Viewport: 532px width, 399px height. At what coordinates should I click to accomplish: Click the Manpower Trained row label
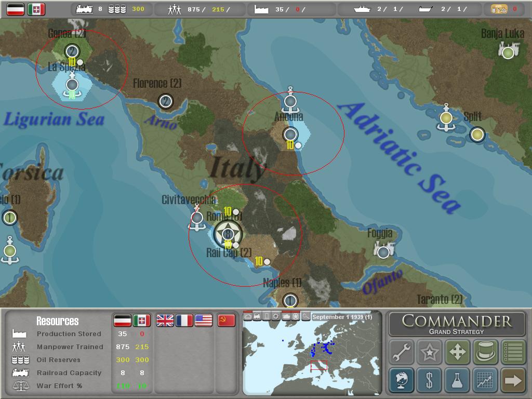click(x=70, y=347)
